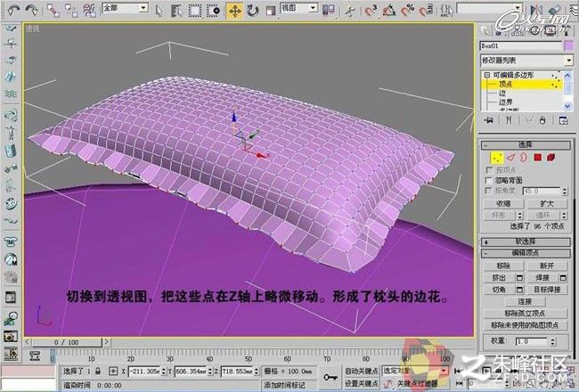
Task: Open the 全部 selection filter dropdown
Action: point(143,7)
